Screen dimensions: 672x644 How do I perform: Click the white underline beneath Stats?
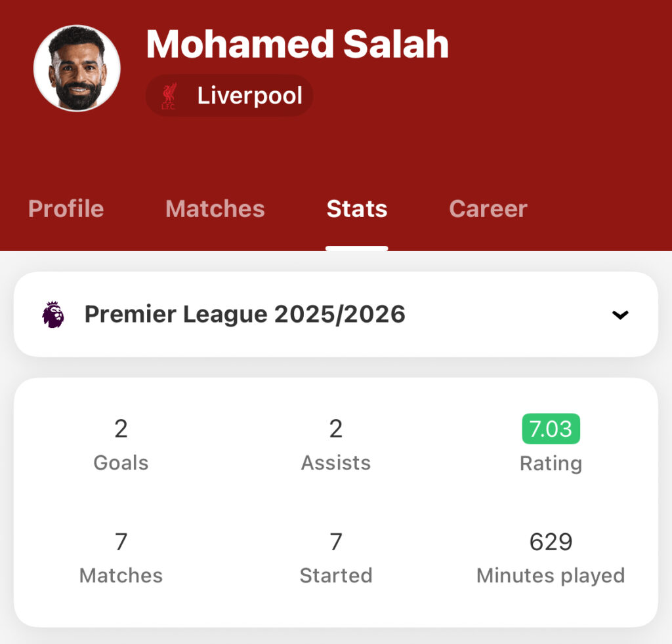(x=357, y=249)
